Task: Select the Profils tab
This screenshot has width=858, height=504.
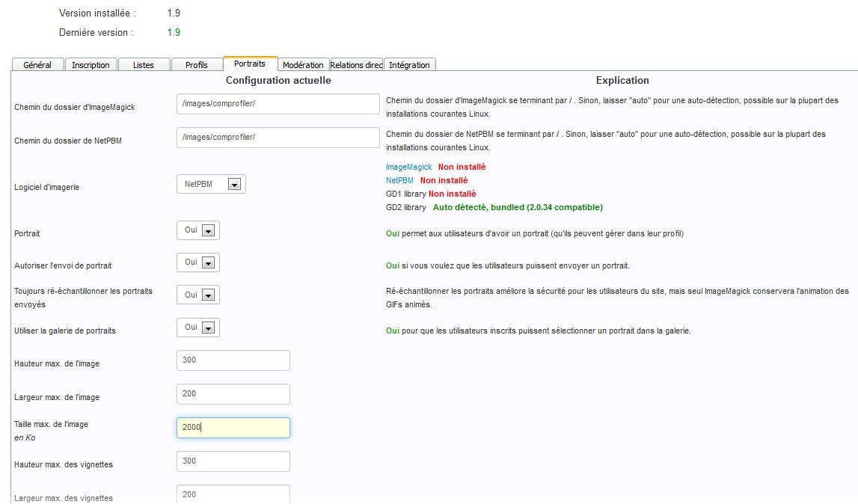Action: 197,65
